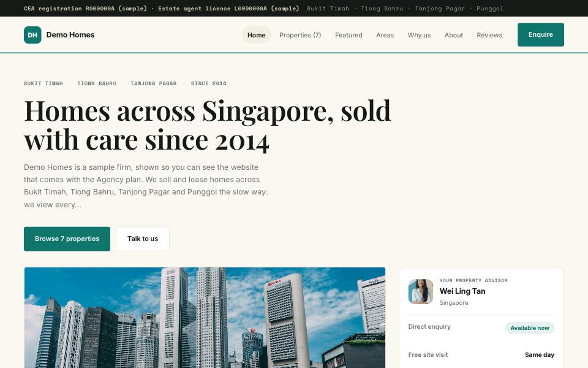
Task: Open the About nav link
Action: tap(454, 35)
